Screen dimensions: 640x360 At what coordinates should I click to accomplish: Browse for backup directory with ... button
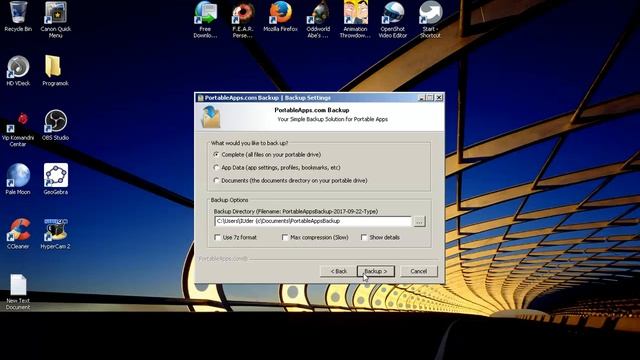(x=419, y=221)
